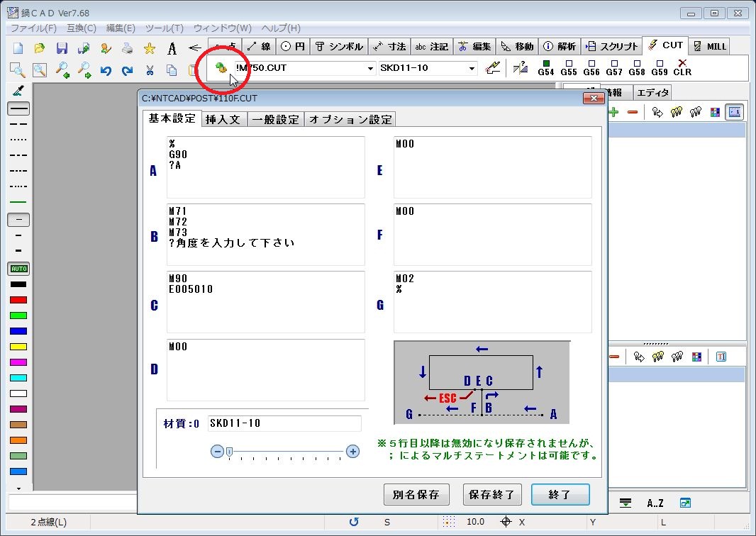Viewport: 756px width, 536px height.
Task: Switch to the 挿入文 tab
Action: 223,119
